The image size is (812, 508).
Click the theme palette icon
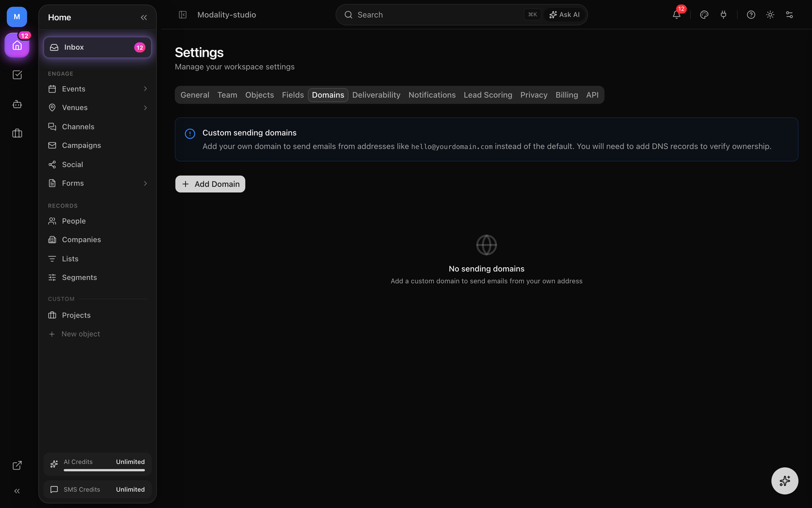[x=704, y=15]
